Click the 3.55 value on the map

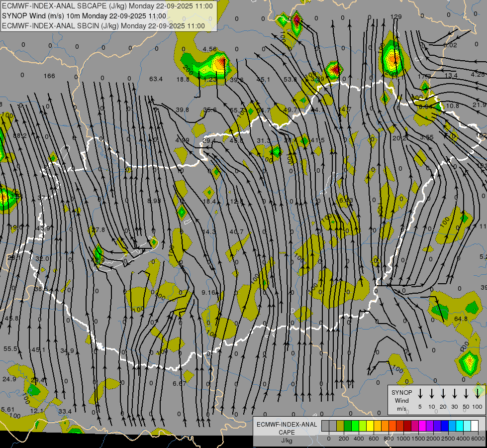tap(427, 137)
